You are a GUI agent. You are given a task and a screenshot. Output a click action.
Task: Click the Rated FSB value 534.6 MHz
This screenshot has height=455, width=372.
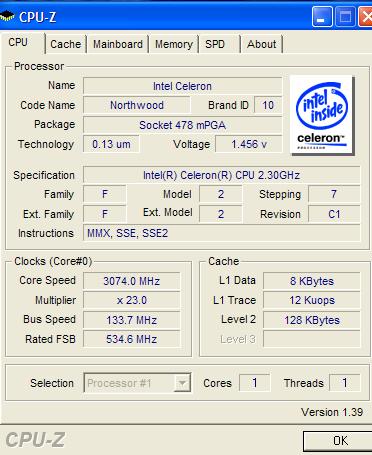(x=132, y=339)
